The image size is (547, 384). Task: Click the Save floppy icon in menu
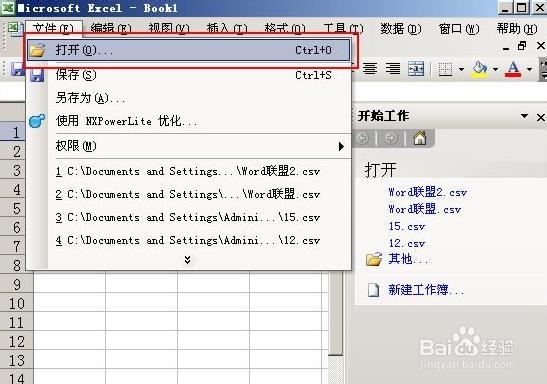tap(37, 75)
